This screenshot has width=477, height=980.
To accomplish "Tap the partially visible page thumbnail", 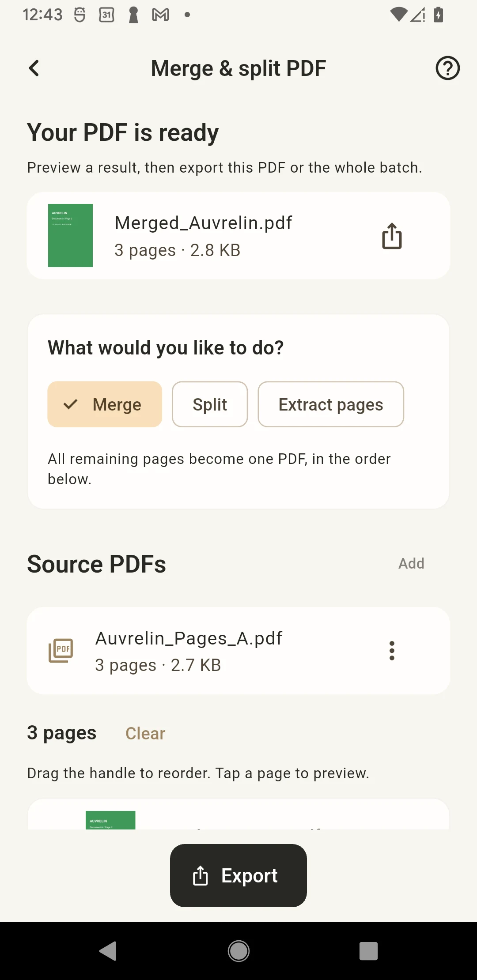I will pyautogui.click(x=110, y=820).
